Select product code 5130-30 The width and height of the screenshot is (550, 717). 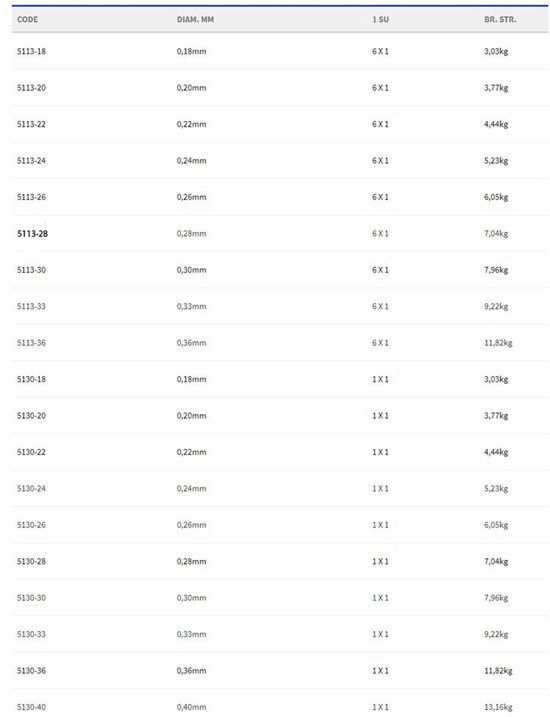tap(32, 598)
